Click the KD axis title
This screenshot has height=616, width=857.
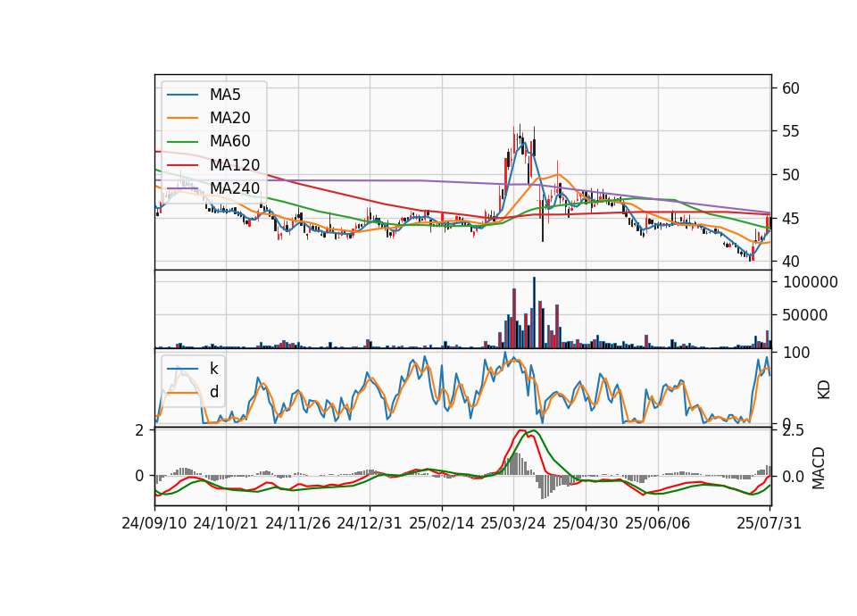pos(824,389)
